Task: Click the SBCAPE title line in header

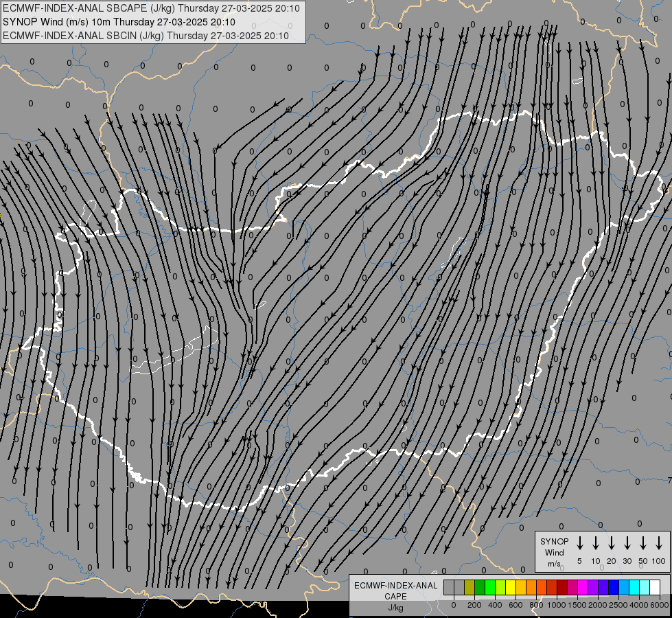Action: 151,8
